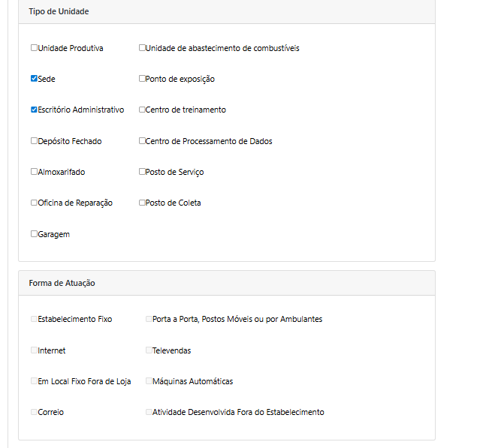Tick the Almoxarifado checkbox
The image size is (483, 448).
34,171
